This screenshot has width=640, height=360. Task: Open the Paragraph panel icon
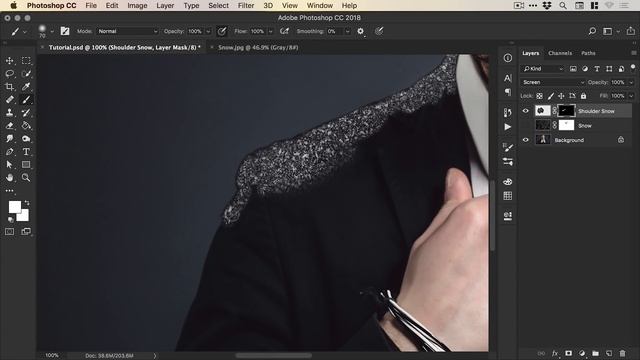point(508,92)
